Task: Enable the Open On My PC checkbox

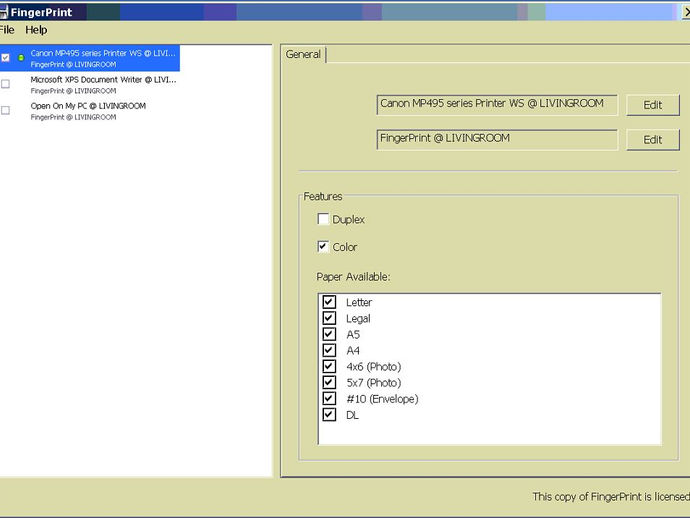Action: pos(5,110)
